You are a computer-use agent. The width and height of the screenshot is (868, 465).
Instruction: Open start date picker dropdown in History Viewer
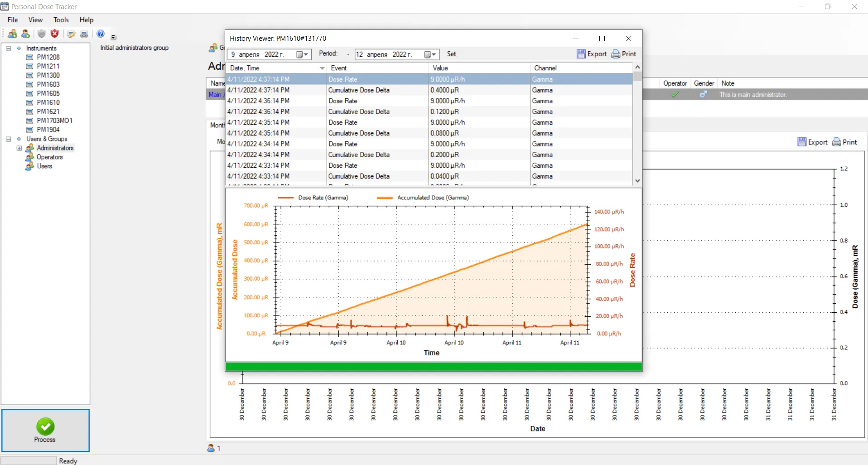pyautogui.click(x=303, y=54)
